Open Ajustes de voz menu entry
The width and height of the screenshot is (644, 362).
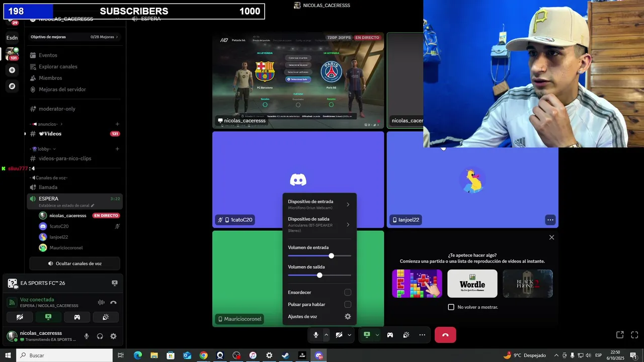tap(319, 316)
